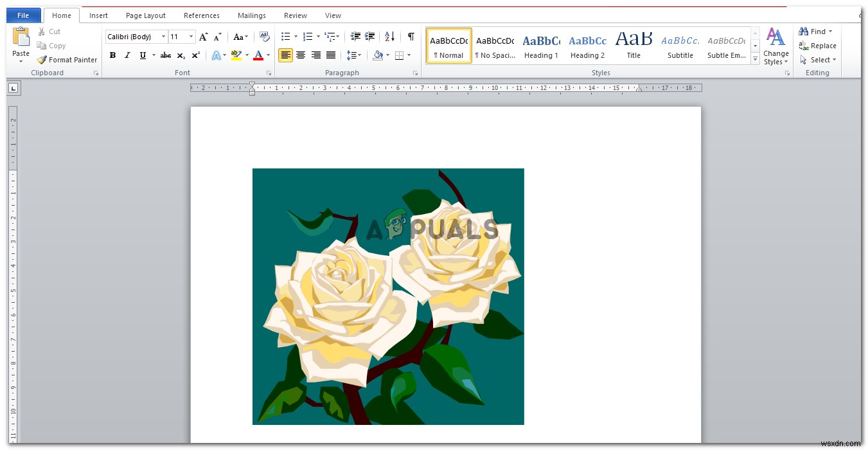
Task: Open the Paragraph dialog launcher
Action: [416, 73]
